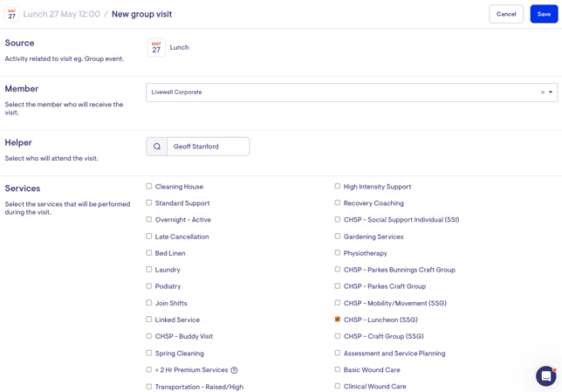Uncheck CHSP - Luncheon (SSG) service

pos(338,320)
